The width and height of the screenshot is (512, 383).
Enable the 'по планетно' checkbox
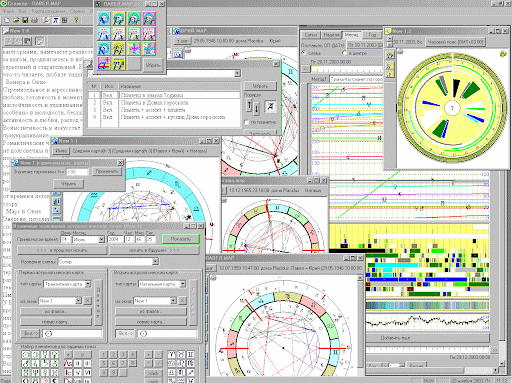click(x=247, y=122)
